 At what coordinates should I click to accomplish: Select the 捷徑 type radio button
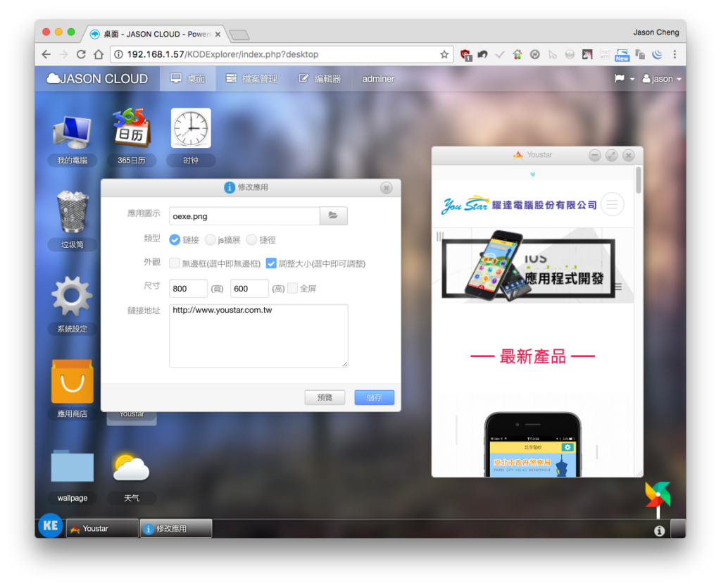tap(251, 239)
